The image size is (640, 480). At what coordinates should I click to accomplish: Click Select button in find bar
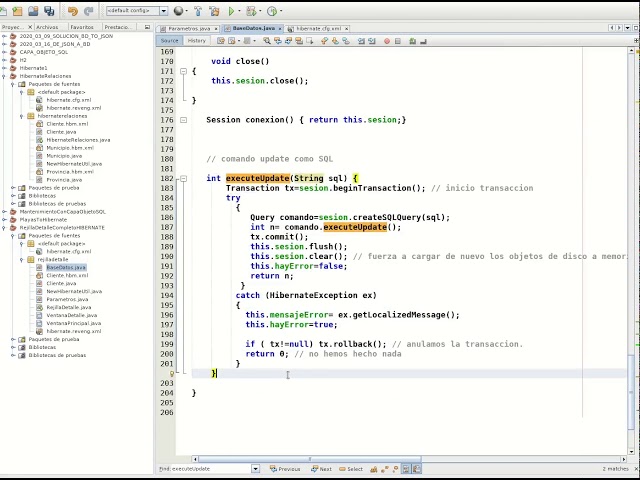pyautogui.click(x=351, y=469)
